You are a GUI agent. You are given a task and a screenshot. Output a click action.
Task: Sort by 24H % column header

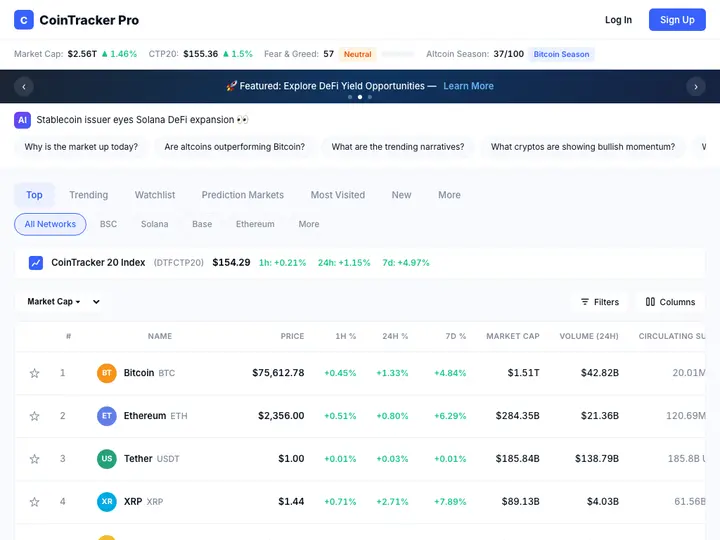[395, 336]
